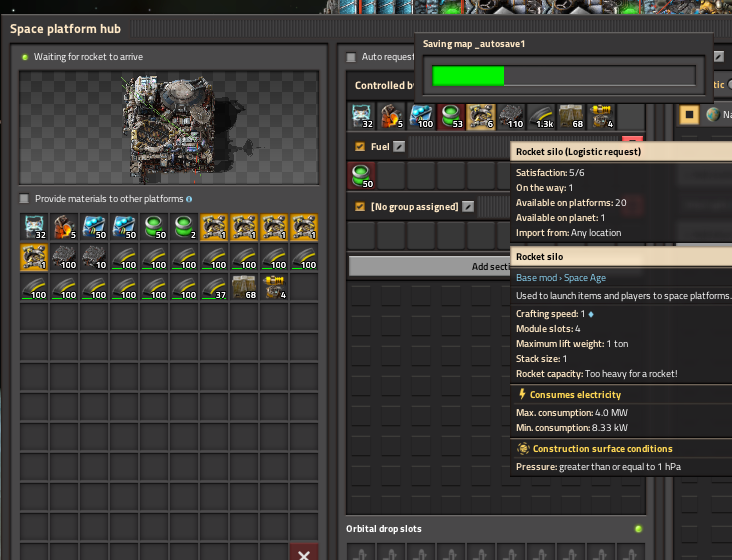Uncheck the [No group assigned] section checkbox
Viewport: 732px width, 560px height.
coord(360,206)
